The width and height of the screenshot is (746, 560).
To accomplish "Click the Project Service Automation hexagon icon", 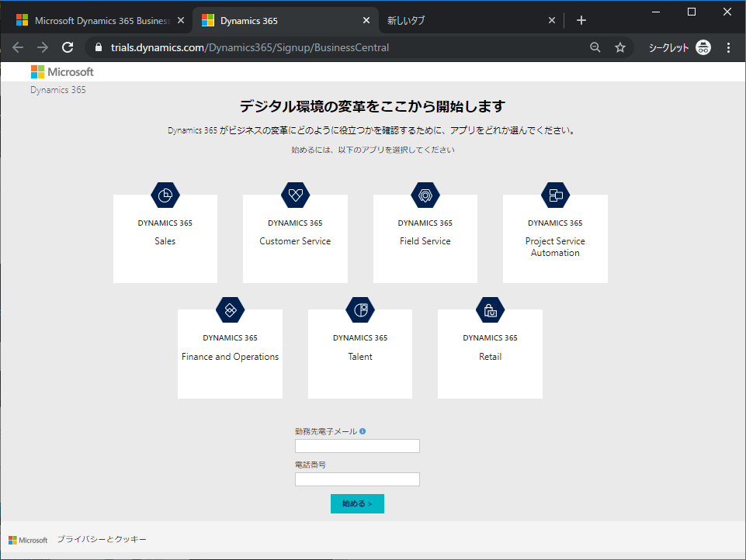I will (555, 195).
